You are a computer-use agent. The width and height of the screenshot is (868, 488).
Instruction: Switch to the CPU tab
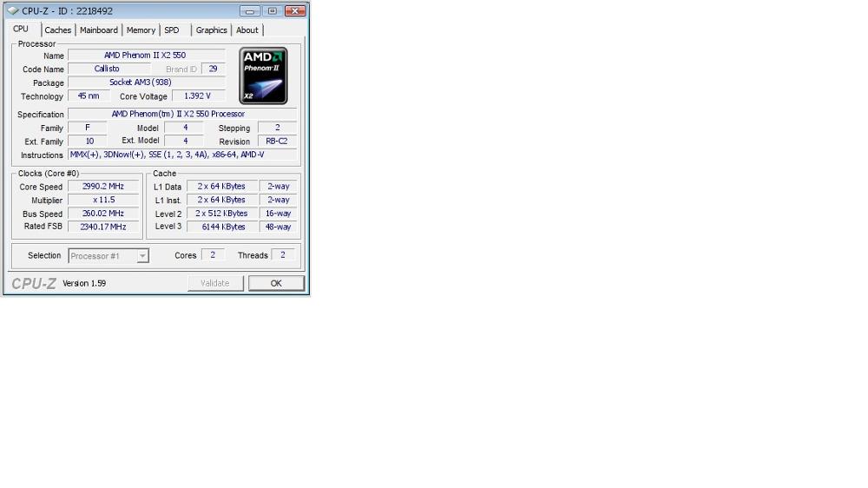pos(21,29)
